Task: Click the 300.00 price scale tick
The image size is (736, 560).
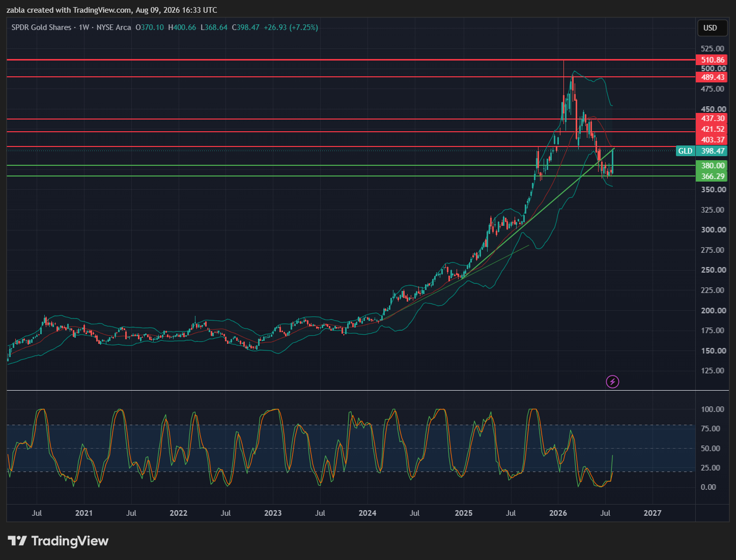Action: coord(713,230)
